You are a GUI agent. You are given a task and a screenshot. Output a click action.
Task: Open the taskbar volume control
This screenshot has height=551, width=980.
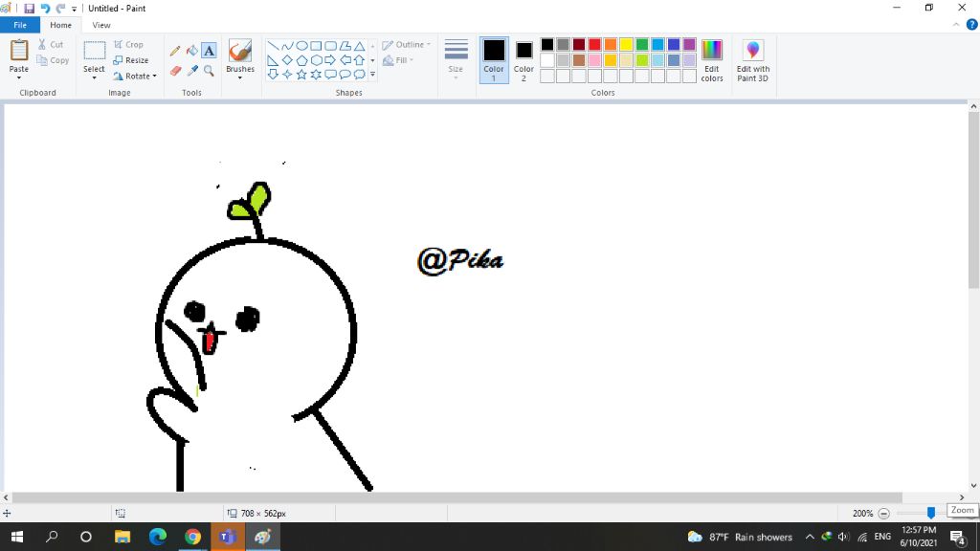pyautogui.click(x=843, y=537)
